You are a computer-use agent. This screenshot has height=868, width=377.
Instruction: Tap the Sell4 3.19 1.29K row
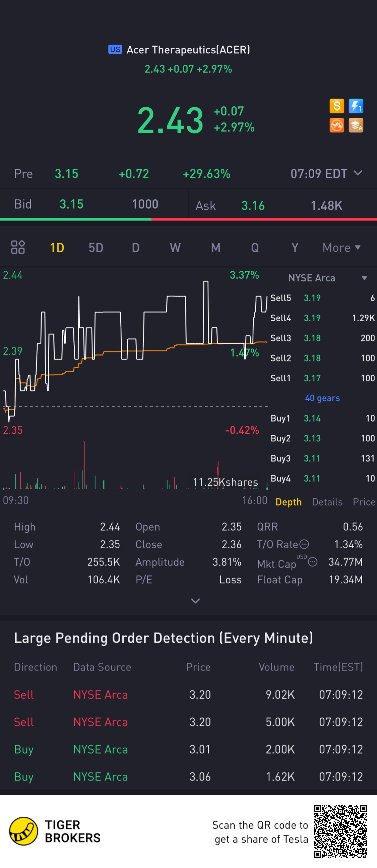[x=322, y=318]
